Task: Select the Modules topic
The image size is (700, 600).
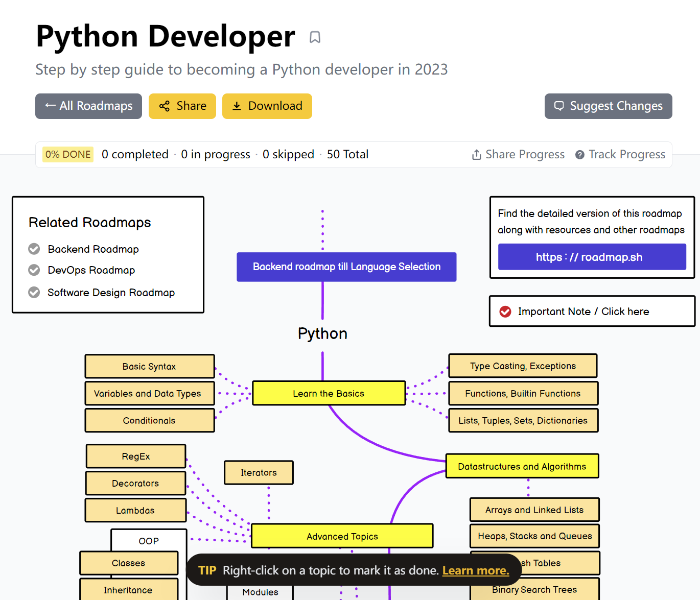Action: coord(260,592)
